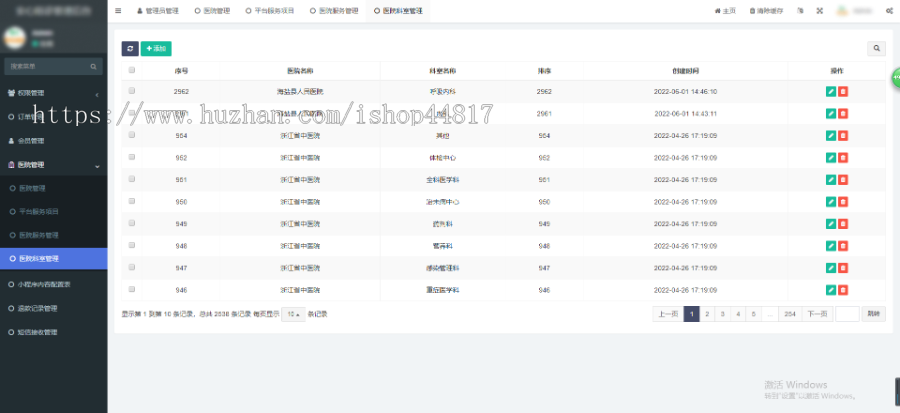
Task: Switch to the 医院服务管理 top tab
Action: [334, 10]
